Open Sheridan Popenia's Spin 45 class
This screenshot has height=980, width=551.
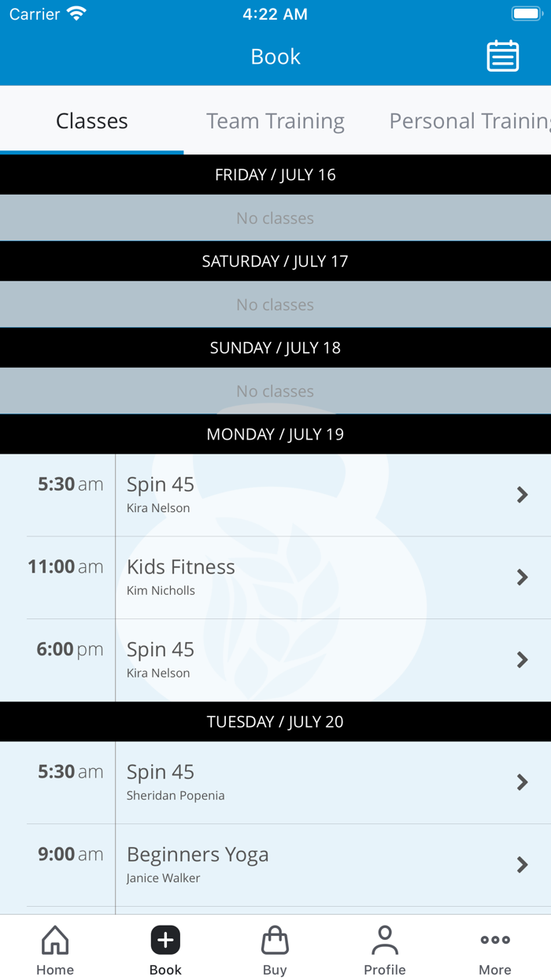point(236,780)
